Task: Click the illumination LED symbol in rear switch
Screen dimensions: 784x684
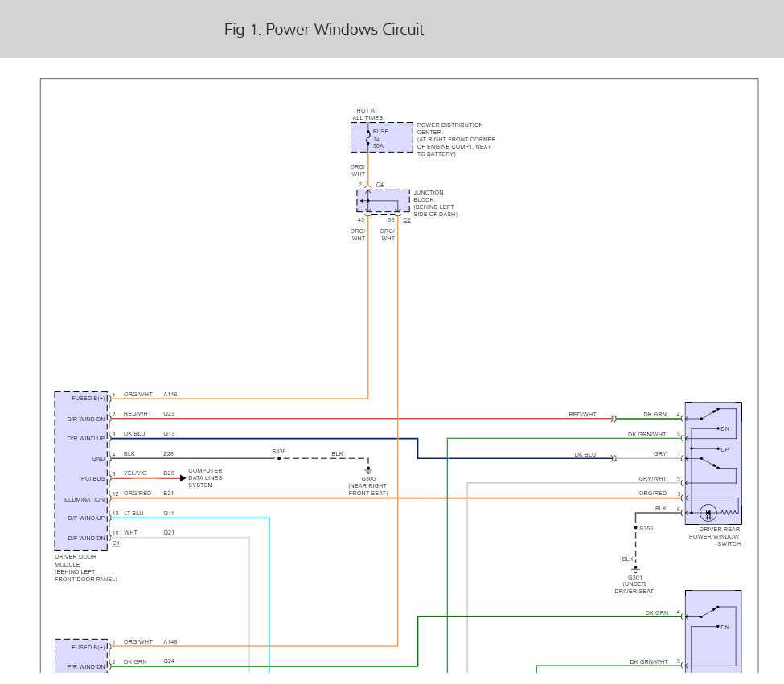Action: 708,513
